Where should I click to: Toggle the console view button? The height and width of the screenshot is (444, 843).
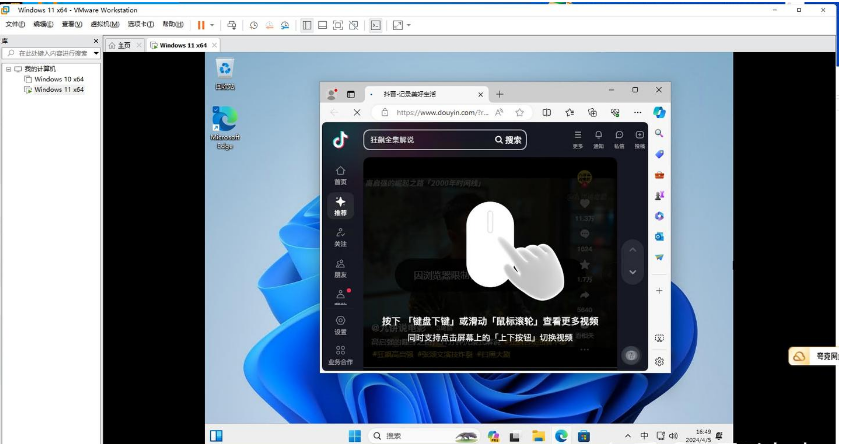pos(375,25)
